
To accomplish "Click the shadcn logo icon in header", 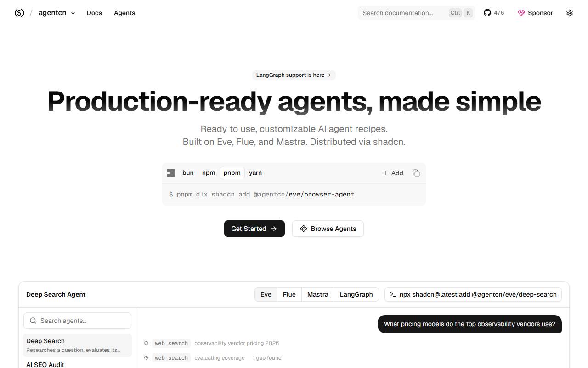I will 19,13.
